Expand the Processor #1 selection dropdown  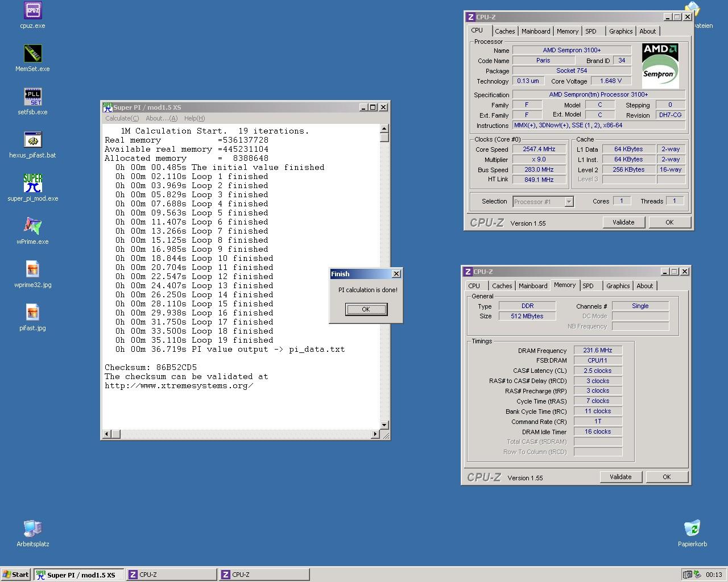point(569,202)
